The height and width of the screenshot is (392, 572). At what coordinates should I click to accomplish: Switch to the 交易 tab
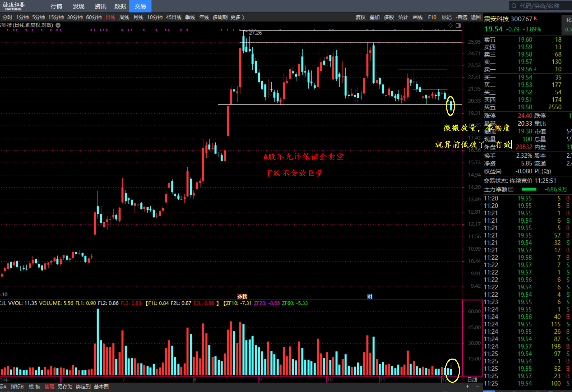coord(140,6)
